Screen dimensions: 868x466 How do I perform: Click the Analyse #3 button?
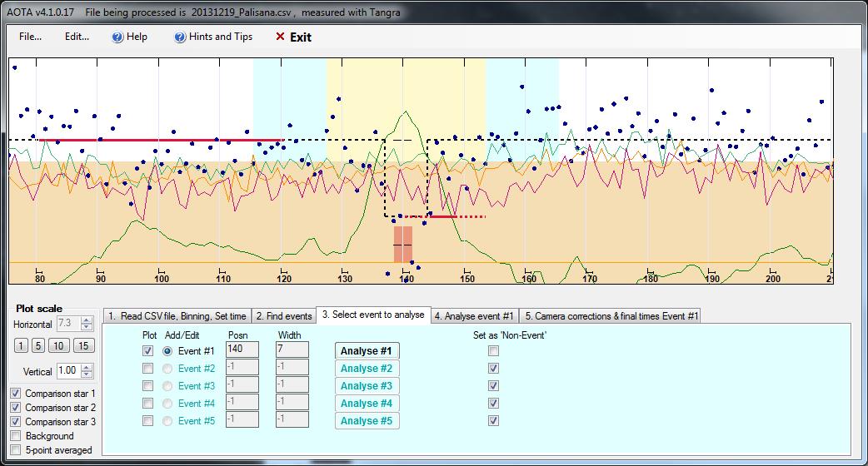[x=367, y=386]
